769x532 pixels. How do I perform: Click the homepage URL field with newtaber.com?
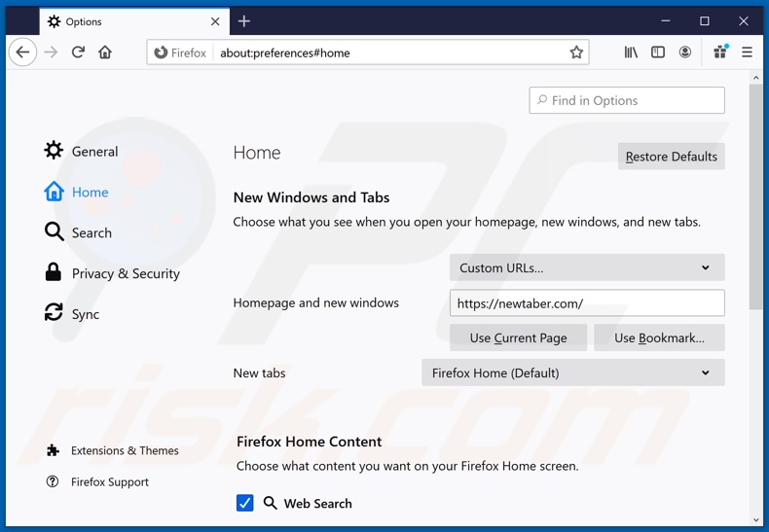587,303
